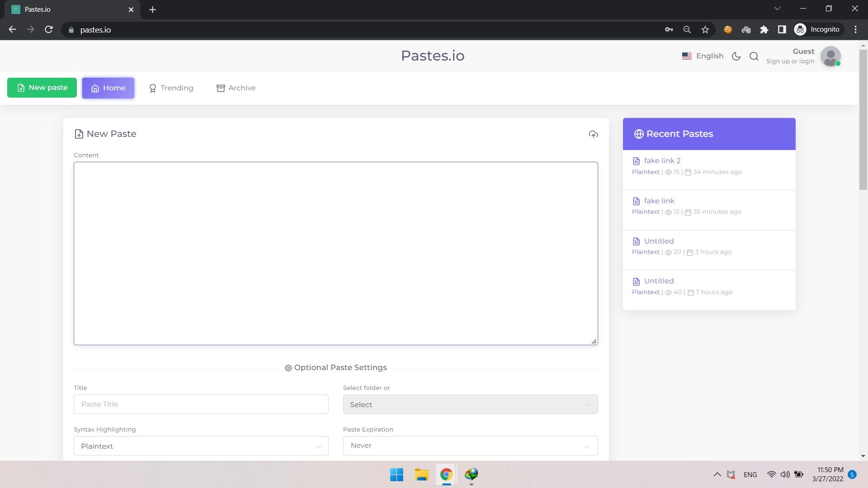Image resolution: width=868 pixels, height=488 pixels.
Task: Click the upload icon in the New Paste header
Action: (x=594, y=134)
